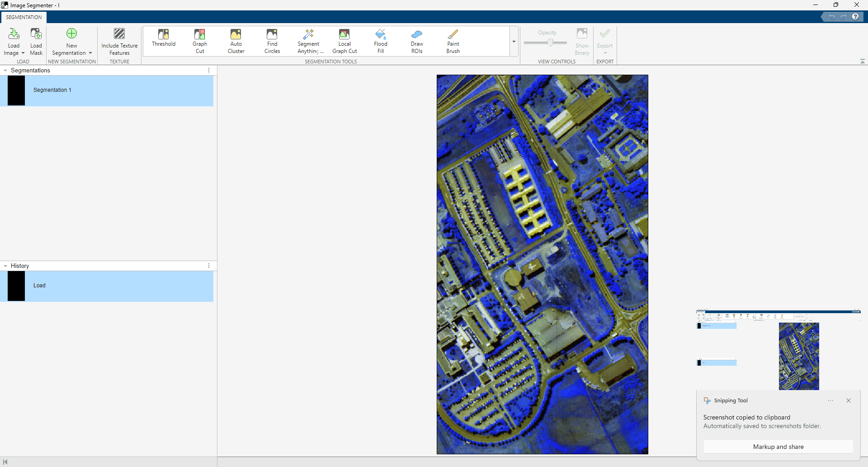Select the Flood Fill tool
This screenshot has width=868, height=467.
tap(380, 41)
